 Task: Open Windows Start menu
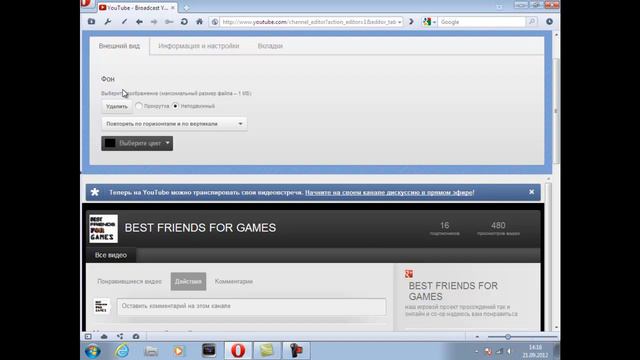click(x=93, y=351)
